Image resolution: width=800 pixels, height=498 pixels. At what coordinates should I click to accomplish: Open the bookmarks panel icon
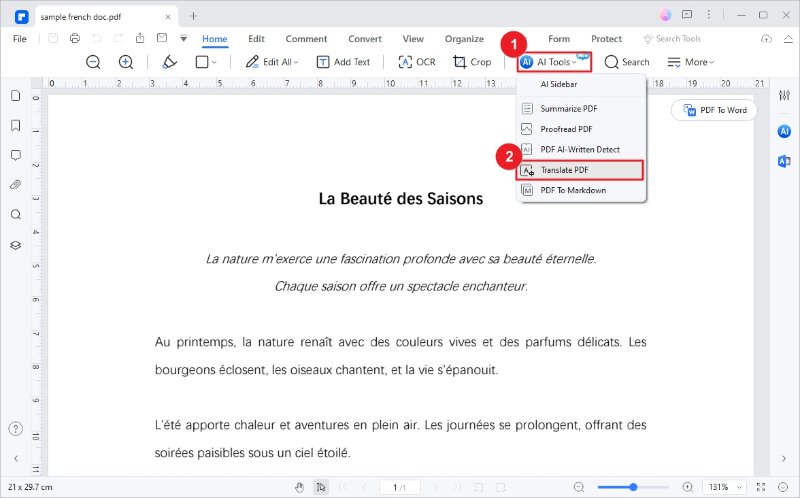click(16, 126)
